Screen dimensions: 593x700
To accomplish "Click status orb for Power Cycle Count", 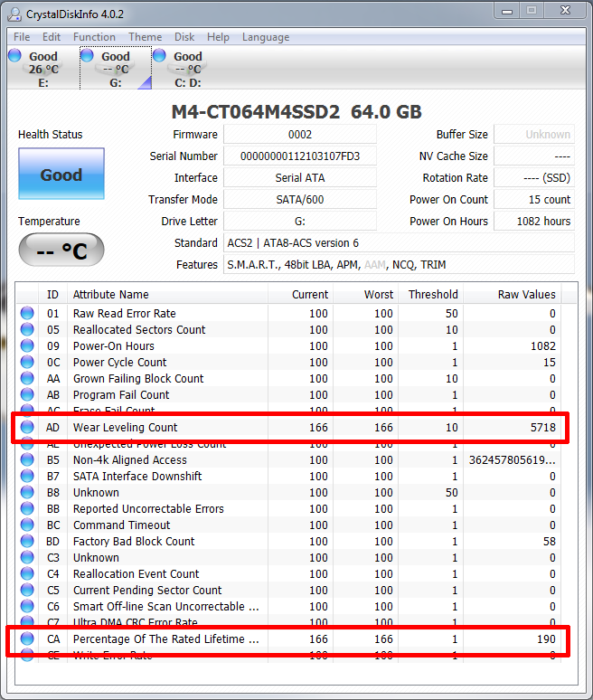I will (27, 362).
